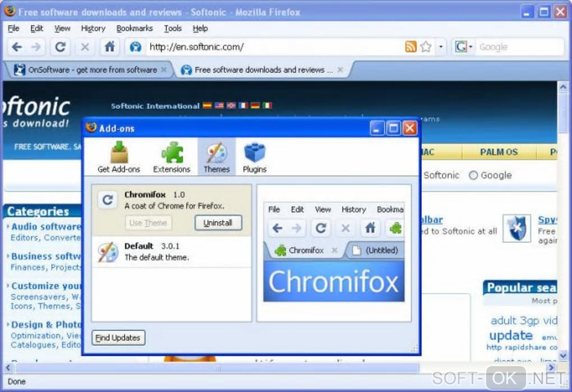Uninstall the Chromifox theme
Viewport: 572px width, 392px height.
(x=218, y=223)
